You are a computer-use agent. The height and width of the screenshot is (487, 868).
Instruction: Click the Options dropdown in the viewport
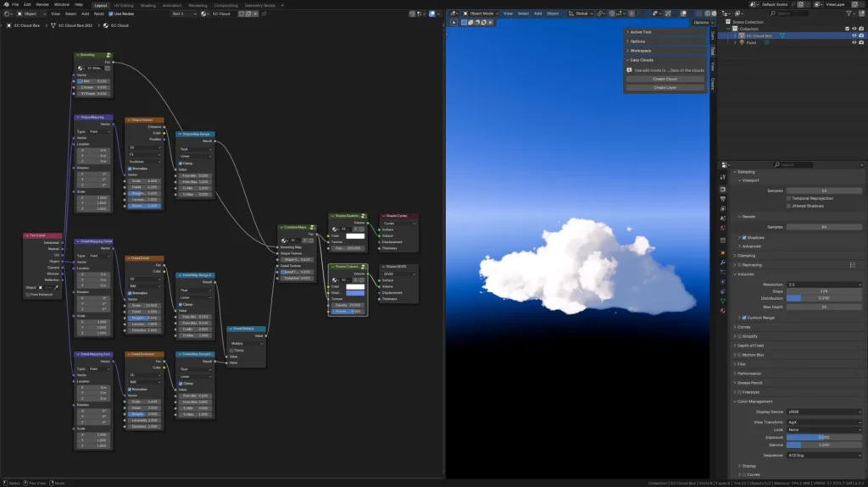click(702, 22)
